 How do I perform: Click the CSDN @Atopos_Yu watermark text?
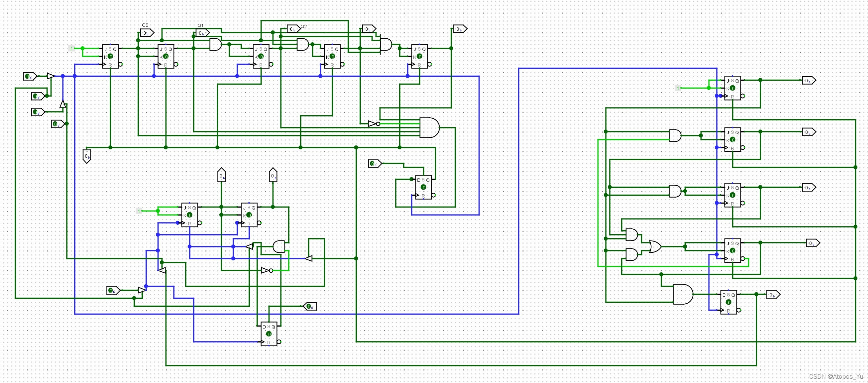coord(837,376)
